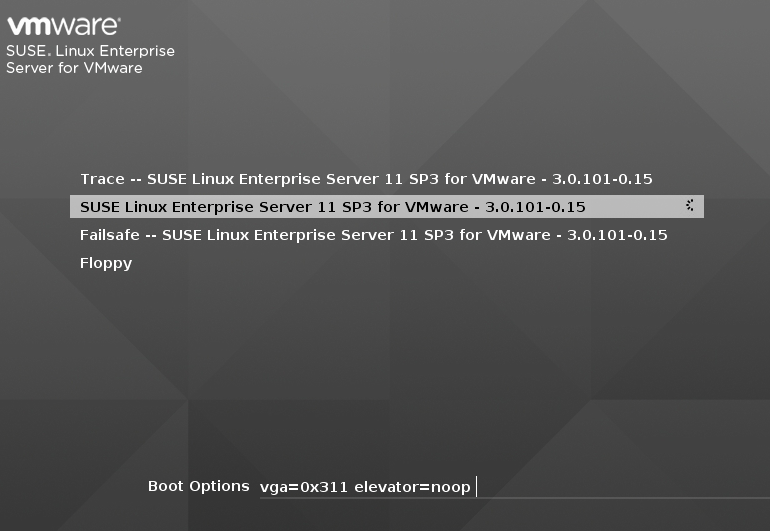Select the Failsafe SUSE Linux boot entry
The image size is (770, 531).
pos(373,235)
